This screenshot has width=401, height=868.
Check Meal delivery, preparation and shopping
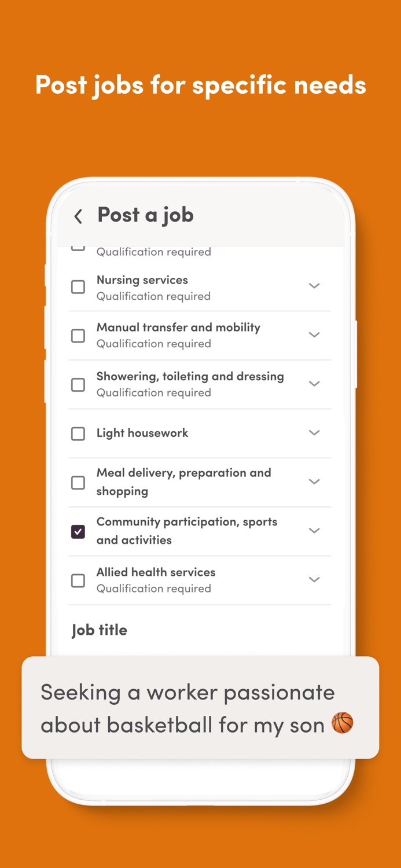(78, 483)
